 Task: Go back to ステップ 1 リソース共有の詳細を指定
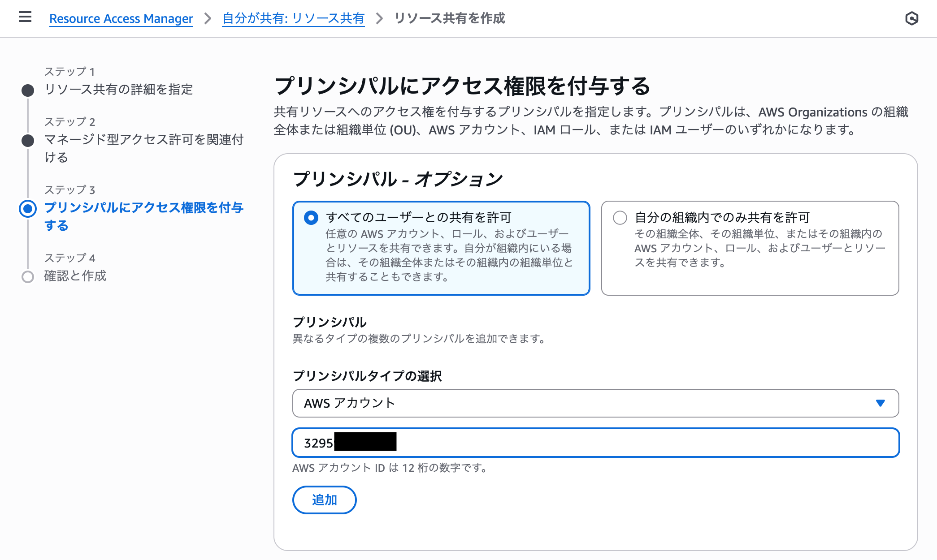click(118, 90)
